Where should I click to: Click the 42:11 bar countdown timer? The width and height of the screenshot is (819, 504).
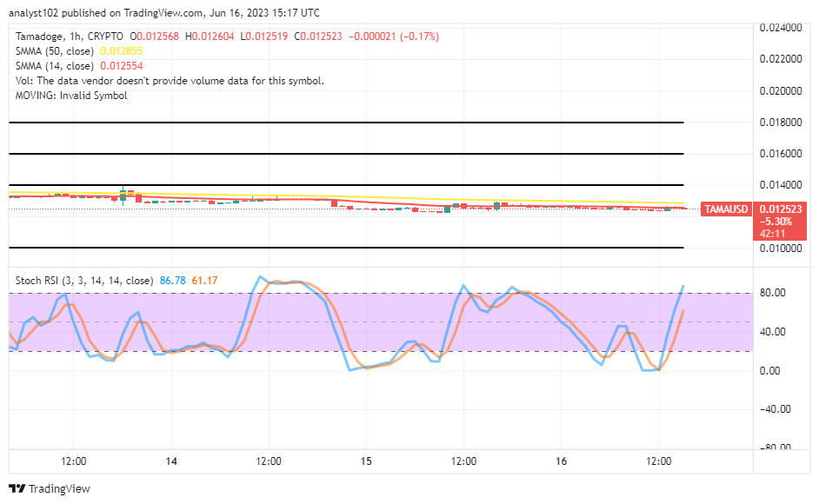[x=773, y=234]
